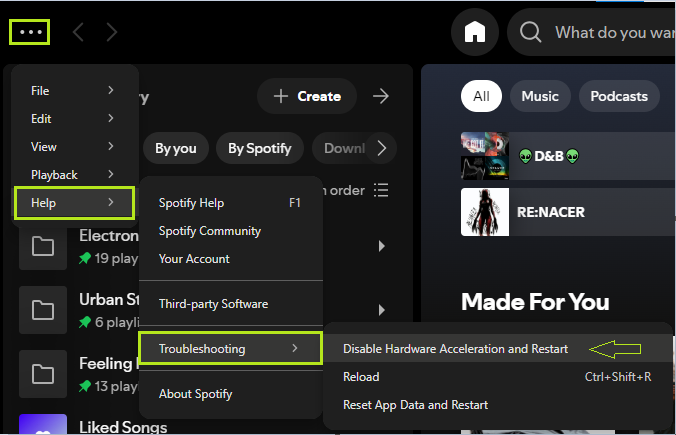Expand the Troubleshooting submenu
This screenshot has height=435, width=676.
(231, 348)
